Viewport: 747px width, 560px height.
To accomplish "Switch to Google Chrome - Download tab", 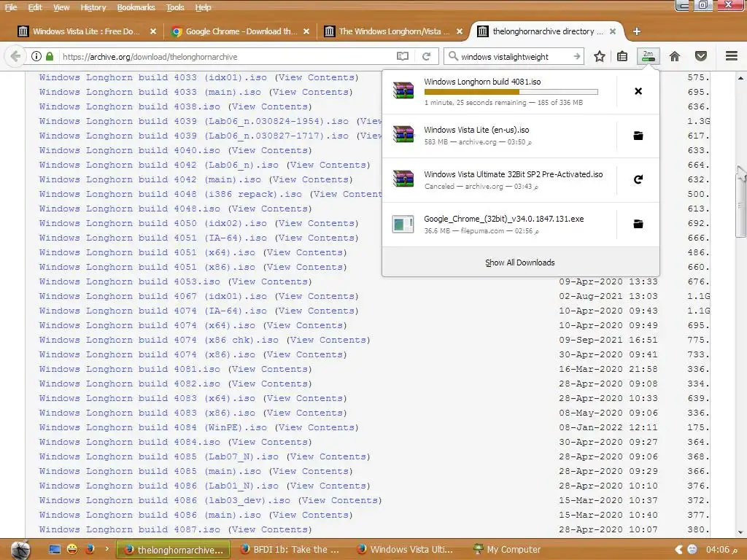I will [241, 31].
